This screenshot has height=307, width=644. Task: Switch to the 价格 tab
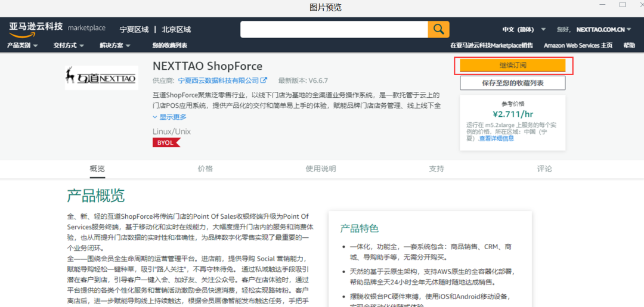[x=205, y=169]
